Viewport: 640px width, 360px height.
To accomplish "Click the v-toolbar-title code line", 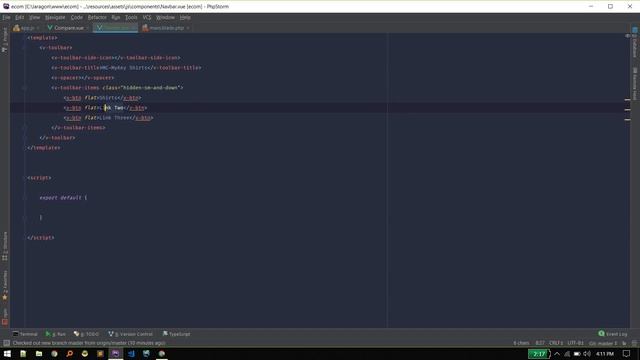I will coord(126,68).
